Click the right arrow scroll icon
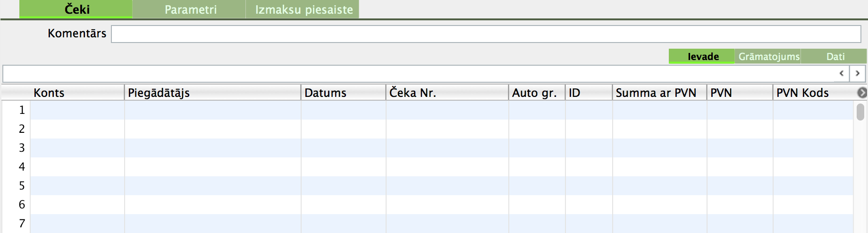 coord(857,74)
